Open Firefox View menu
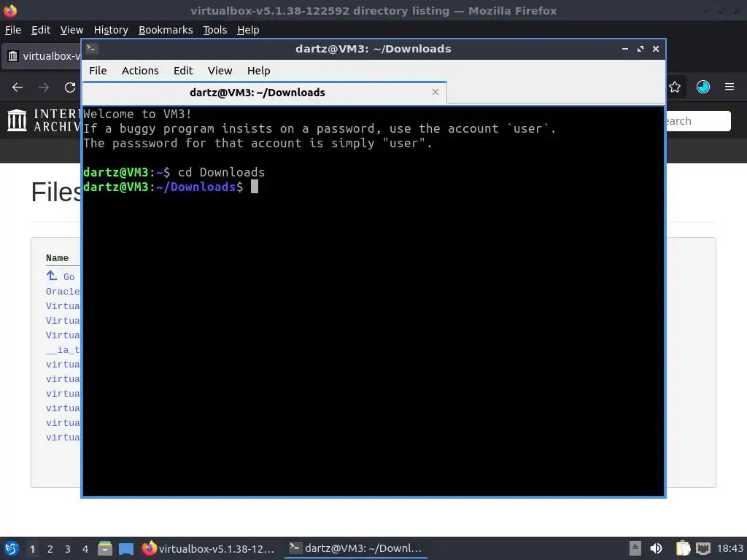Image resolution: width=747 pixels, height=560 pixels. point(71,30)
